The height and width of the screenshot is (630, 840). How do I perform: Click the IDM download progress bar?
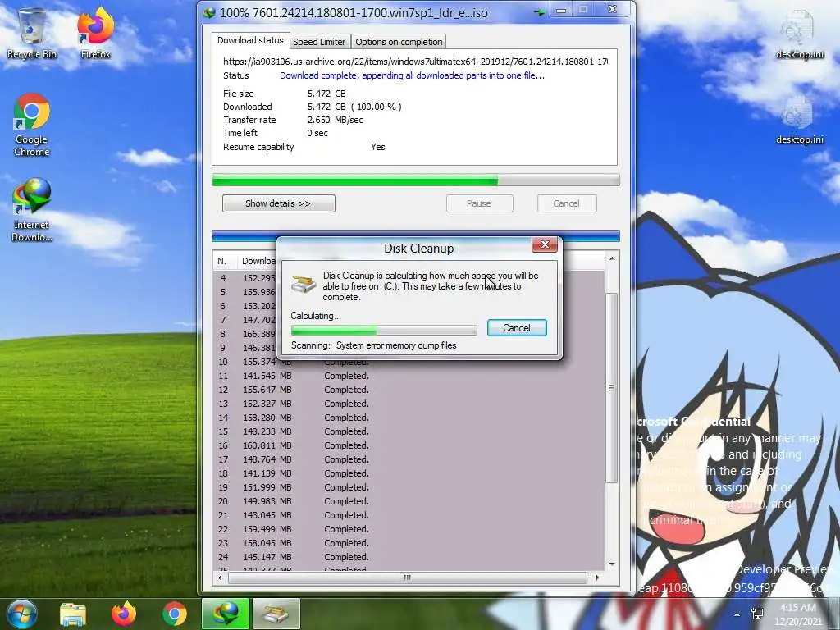(416, 180)
